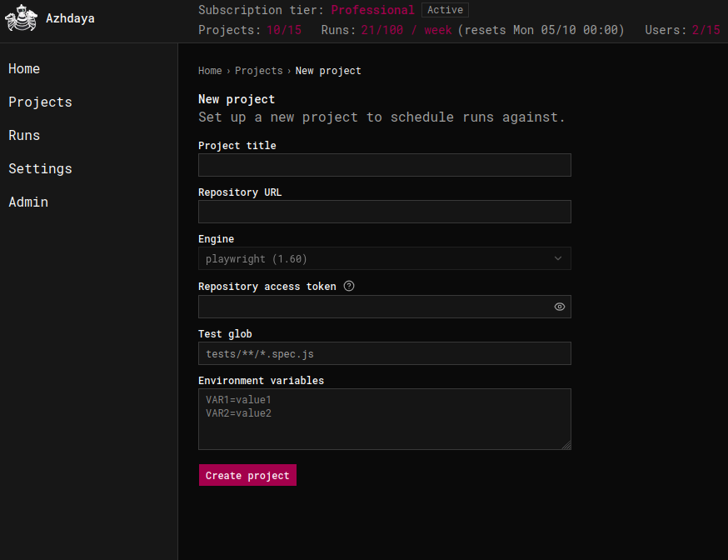Click the Projects 10/15 usage value
This screenshot has height=560, width=728.
284,30
